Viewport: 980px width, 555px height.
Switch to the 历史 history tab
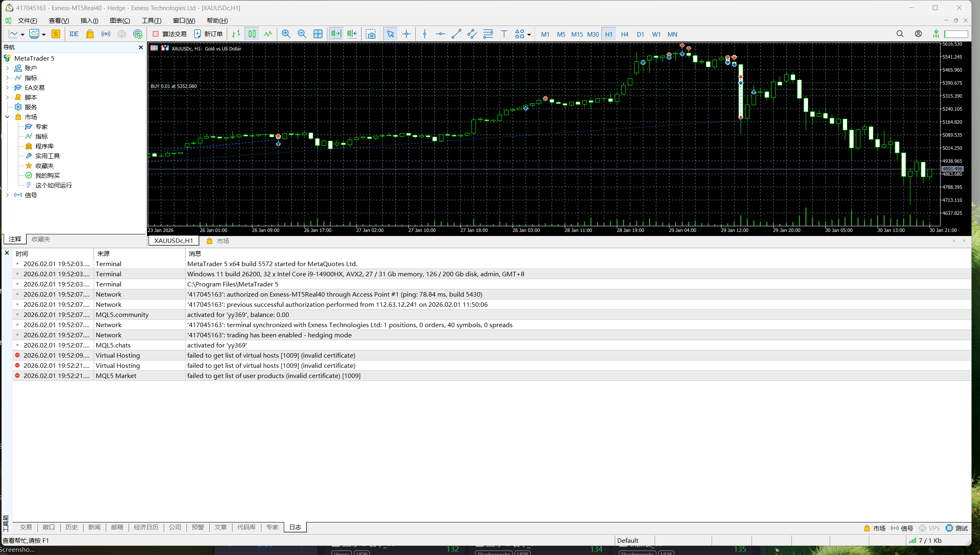pyautogui.click(x=71, y=527)
